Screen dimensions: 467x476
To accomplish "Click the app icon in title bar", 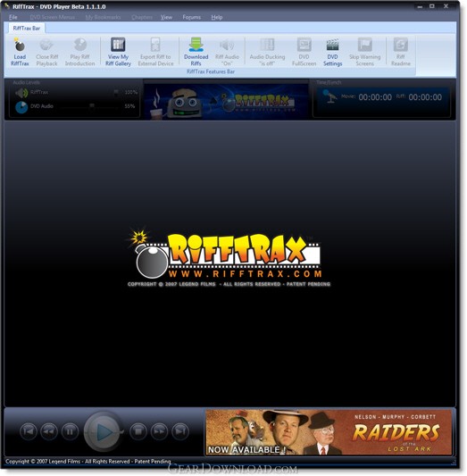I will coord(7,6).
